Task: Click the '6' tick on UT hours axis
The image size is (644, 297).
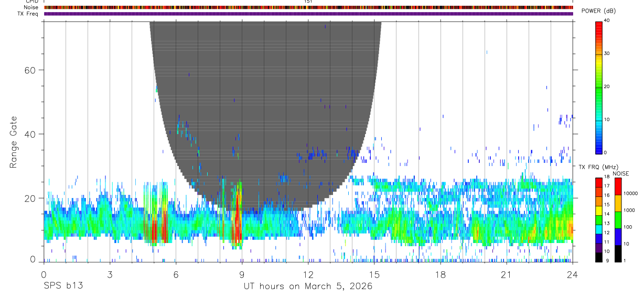Action: point(176,274)
